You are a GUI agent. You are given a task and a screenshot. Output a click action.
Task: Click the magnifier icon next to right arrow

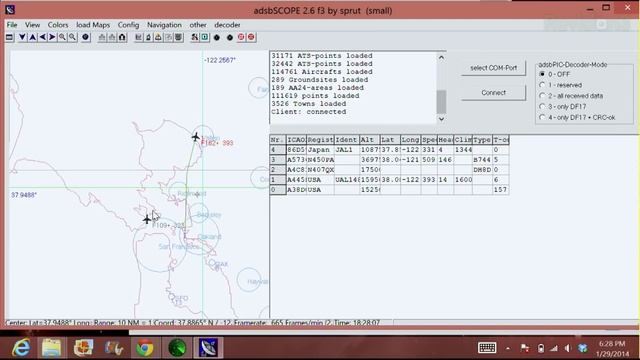pyautogui.click(x=62, y=37)
